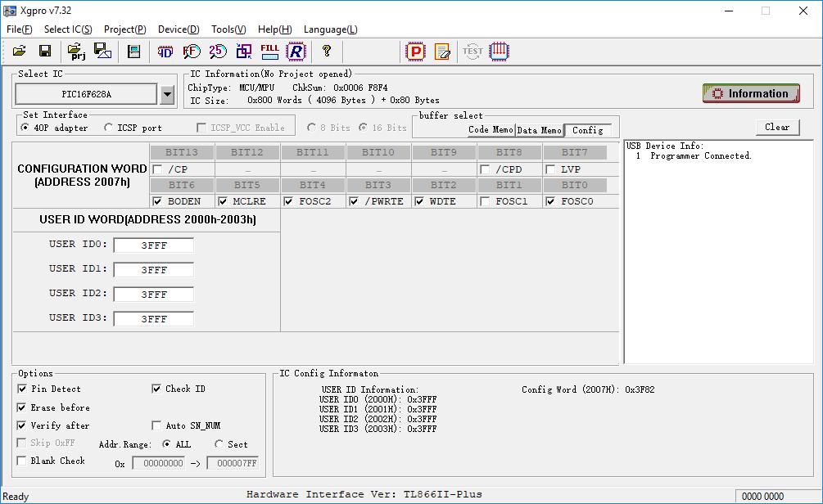Click the read chip ID icon
Screen dimensions: 823x504
point(165,52)
